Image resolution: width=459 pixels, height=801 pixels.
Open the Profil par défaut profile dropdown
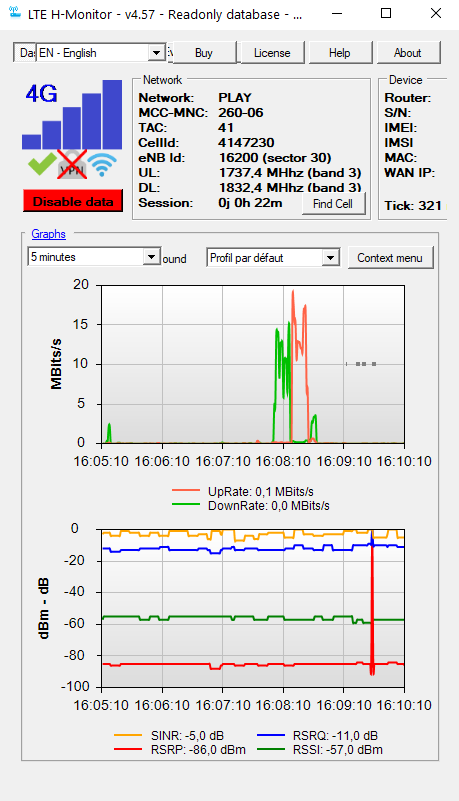273,258
